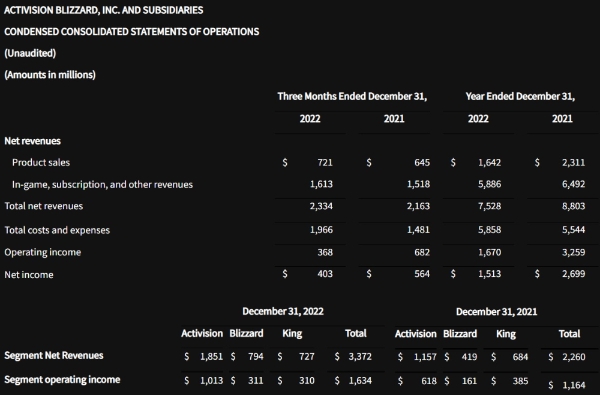Viewport: 600px width, 395px height.
Task: Click Segment Net Revenues value 1,157
Action: point(425,357)
